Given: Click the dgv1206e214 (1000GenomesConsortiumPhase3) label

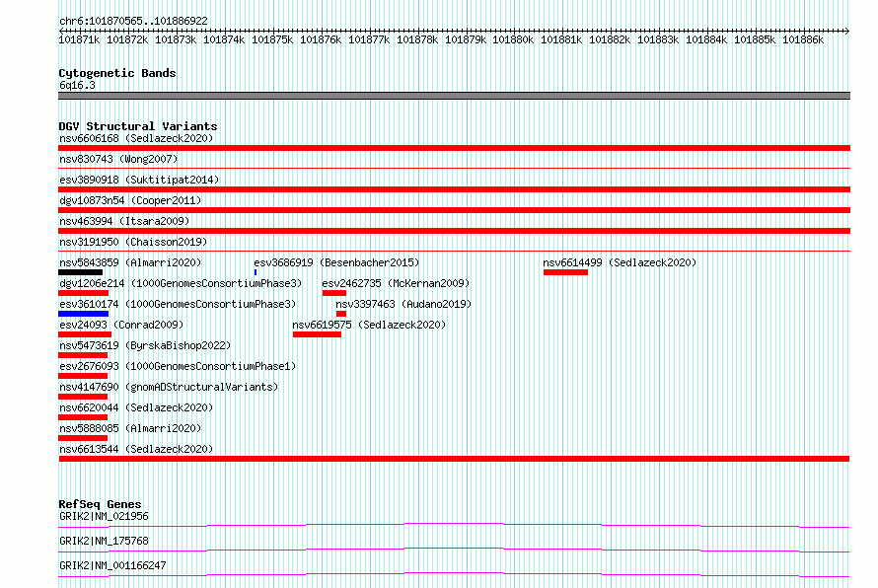Looking at the screenshot, I should coord(181,283).
